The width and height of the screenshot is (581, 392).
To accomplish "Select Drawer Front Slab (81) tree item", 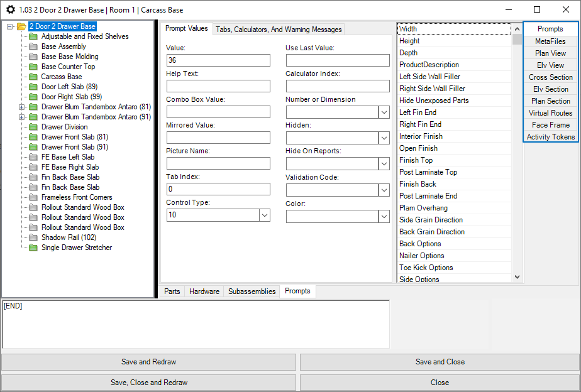I will click(75, 137).
